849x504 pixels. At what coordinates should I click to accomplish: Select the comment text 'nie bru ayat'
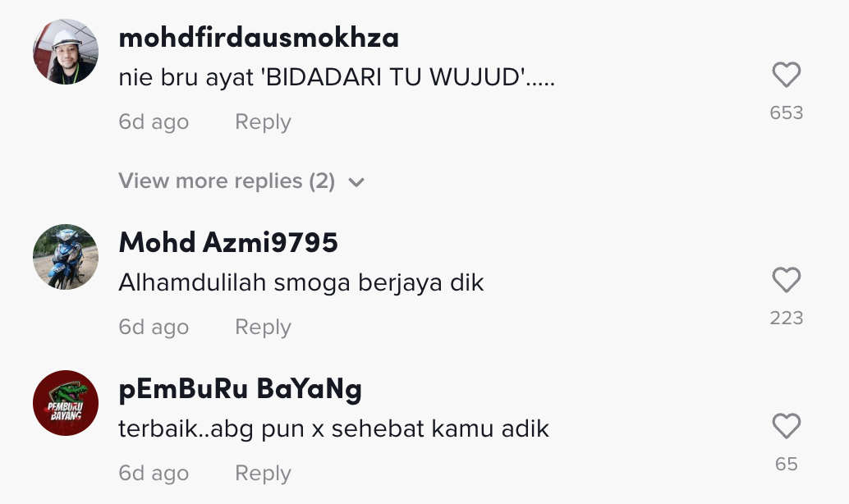tap(186, 78)
